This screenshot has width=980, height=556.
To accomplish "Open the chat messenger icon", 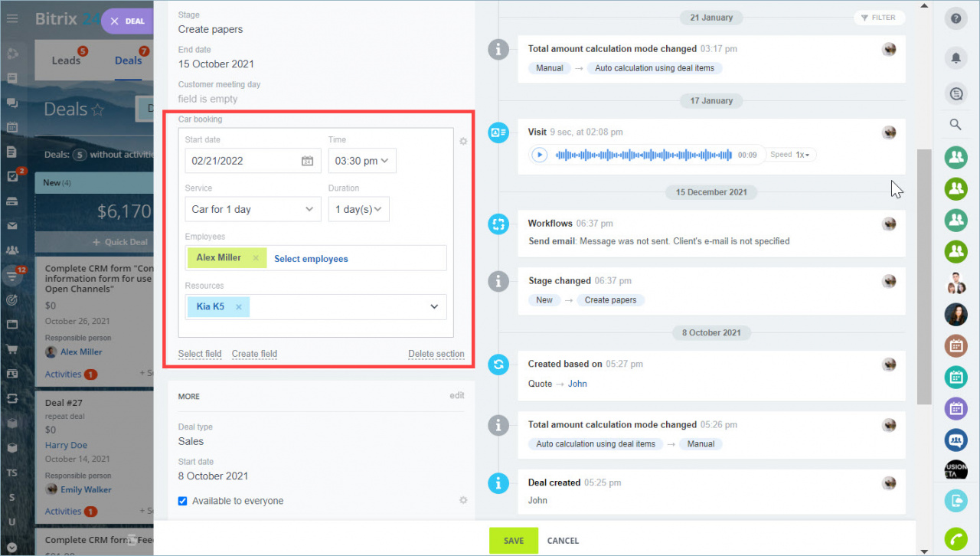I will click(955, 94).
